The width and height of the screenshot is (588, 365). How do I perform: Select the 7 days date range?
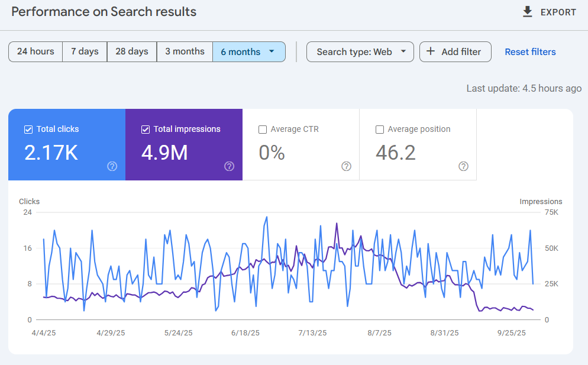85,51
